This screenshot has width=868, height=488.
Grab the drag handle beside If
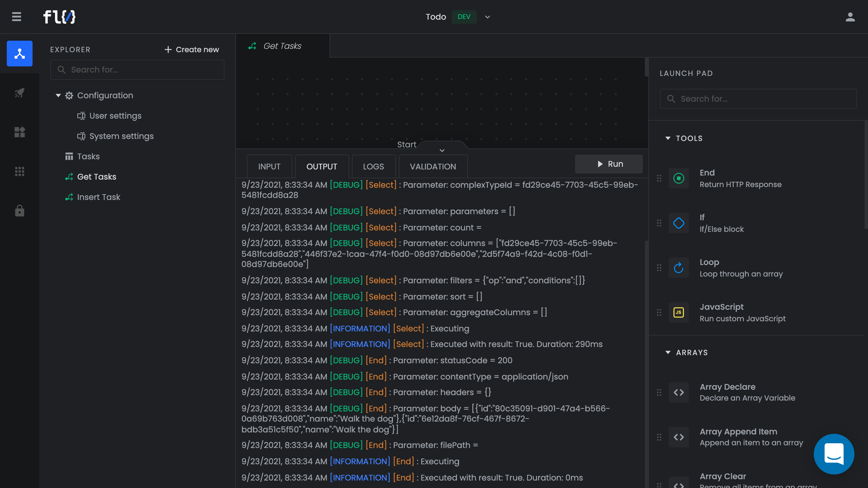click(x=659, y=223)
